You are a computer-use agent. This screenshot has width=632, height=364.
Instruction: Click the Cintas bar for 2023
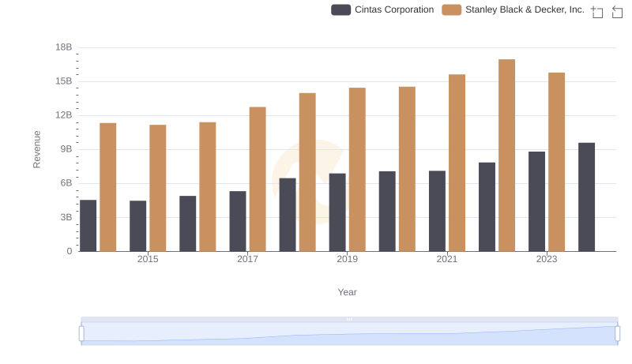(537, 201)
